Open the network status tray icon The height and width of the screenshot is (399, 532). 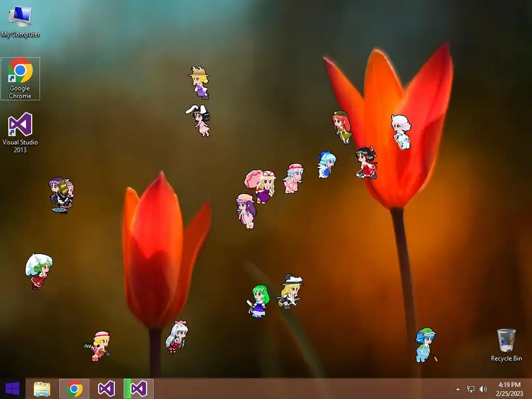coord(471,389)
